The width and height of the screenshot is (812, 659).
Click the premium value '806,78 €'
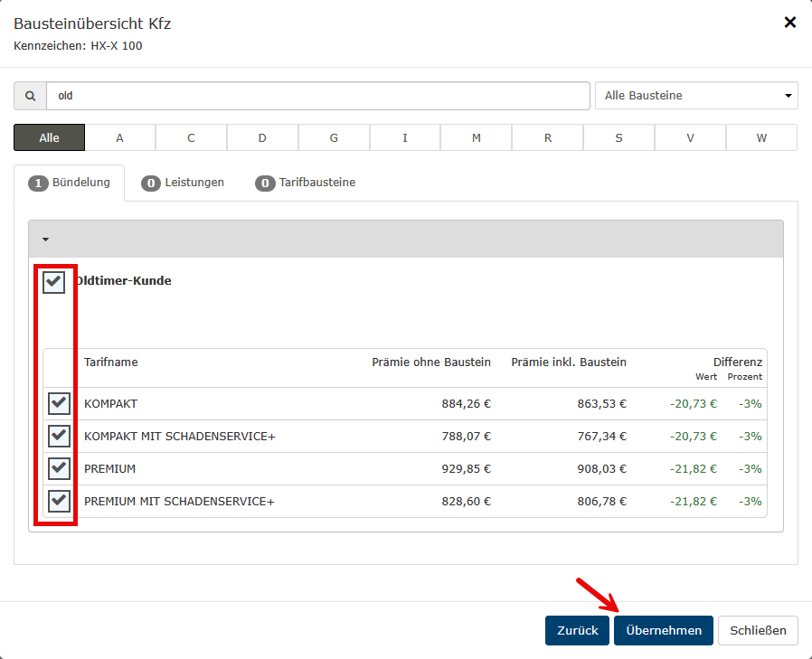(601, 502)
